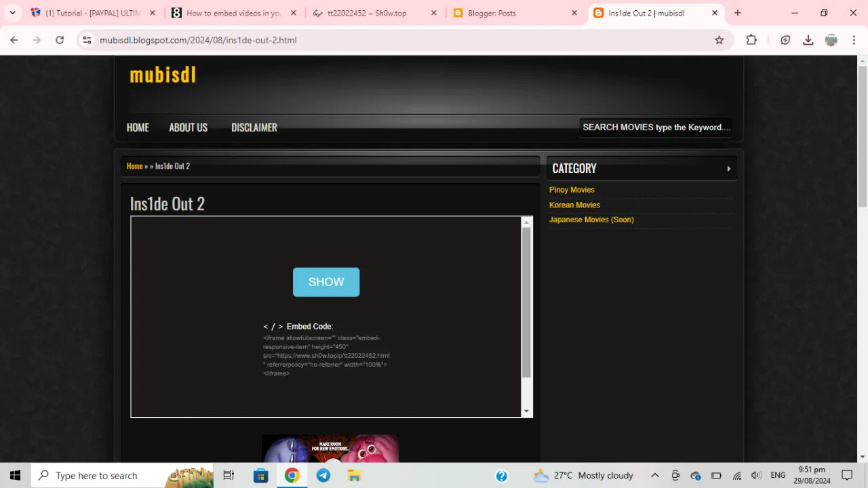Click the toolbar extension icon beside Extensions
Screen dimensions: 868x488
[785, 40]
